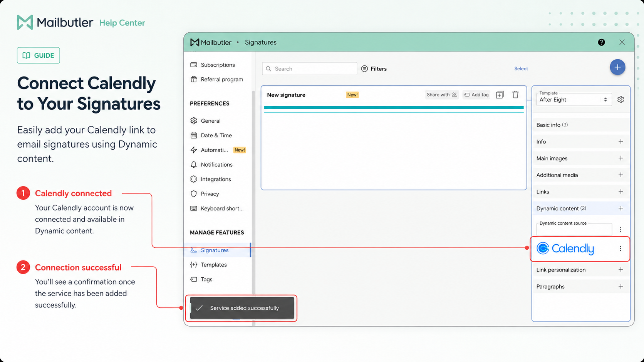644x362 pixels.
Task: Click the Select link
Action: [x=521, y=68]
